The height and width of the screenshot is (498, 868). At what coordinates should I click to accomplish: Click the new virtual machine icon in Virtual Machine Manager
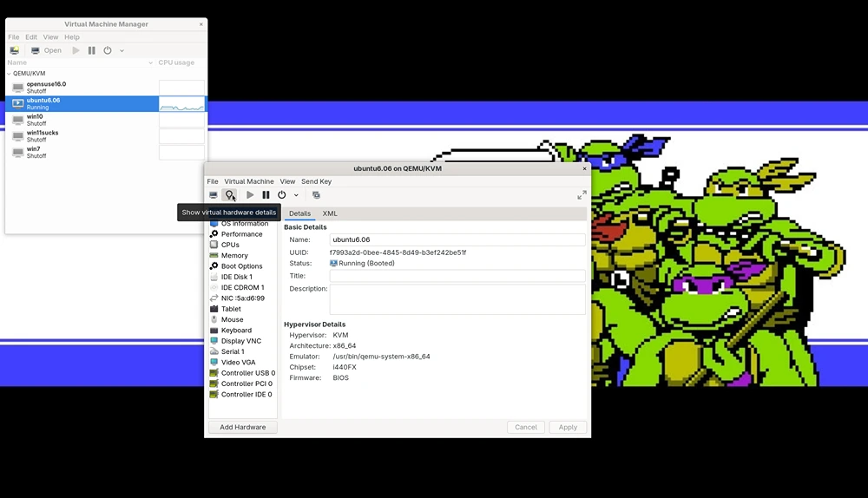pyautogui.click(x=15, y=50)
